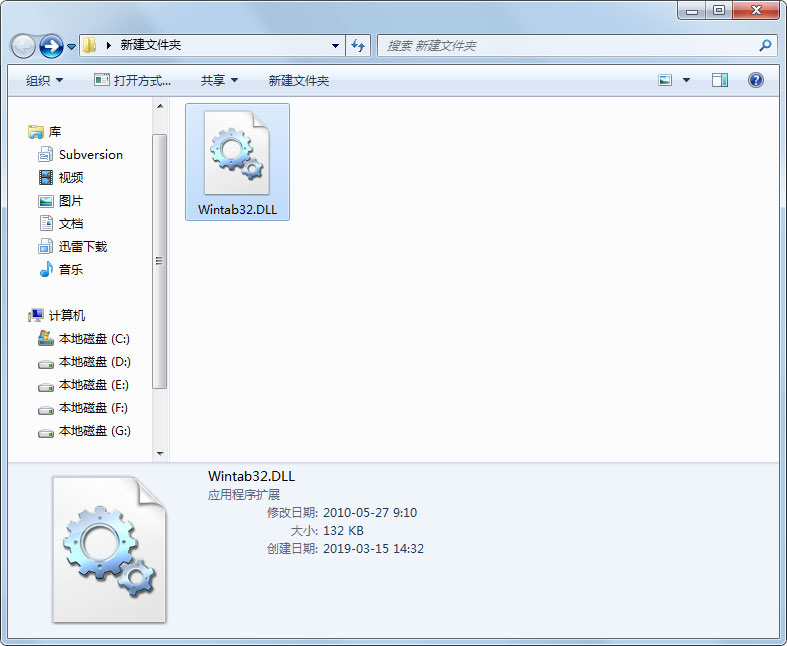This screenshot has height=646, width=787.
Task: Click the 修改日期 value 2010-05-27 9:10
Action: click(370, 513)
